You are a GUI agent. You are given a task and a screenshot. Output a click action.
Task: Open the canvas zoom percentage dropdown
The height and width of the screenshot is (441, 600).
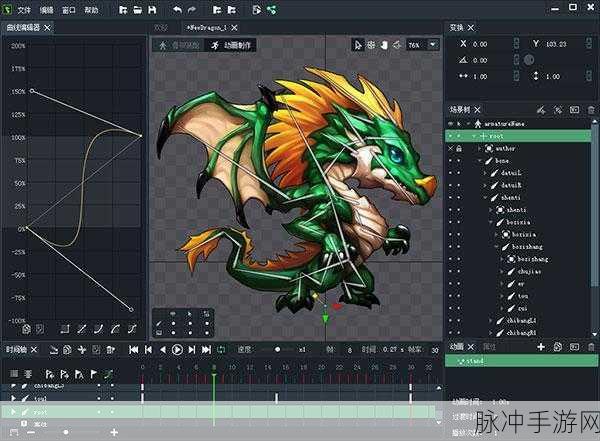pyautogui.click(x=433, y=45)
